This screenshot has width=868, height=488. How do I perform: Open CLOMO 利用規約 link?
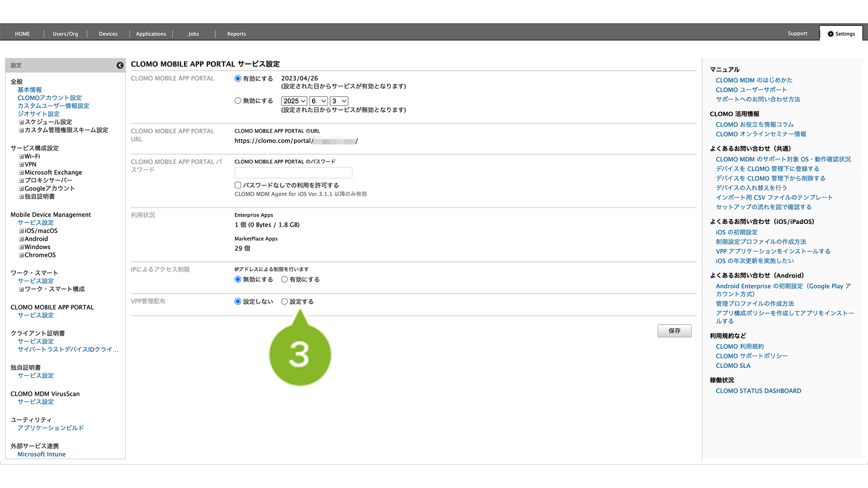(x=740, y=346)
